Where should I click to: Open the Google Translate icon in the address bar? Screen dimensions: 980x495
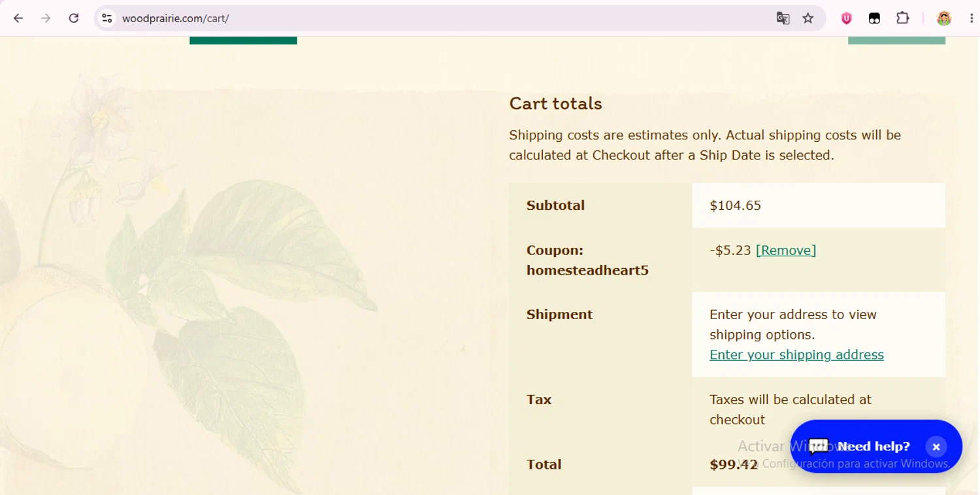(x=783, y=18)
